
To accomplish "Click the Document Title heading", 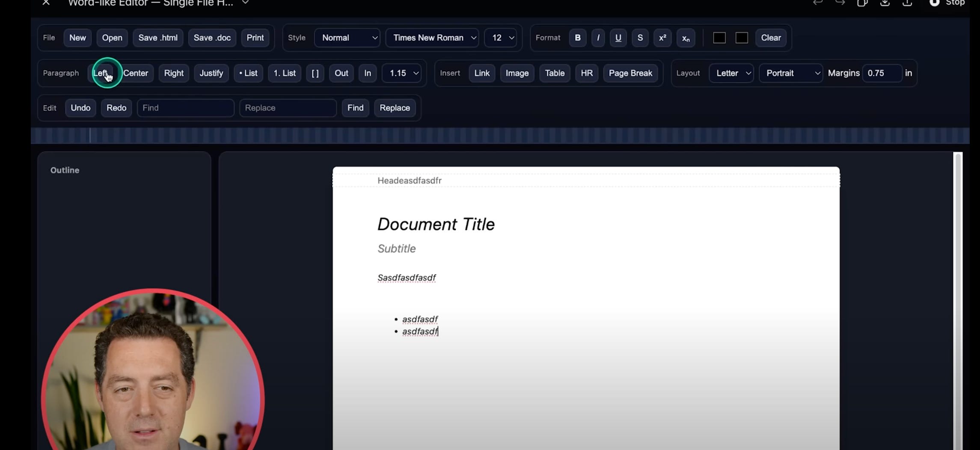I will tap(436, 224).
